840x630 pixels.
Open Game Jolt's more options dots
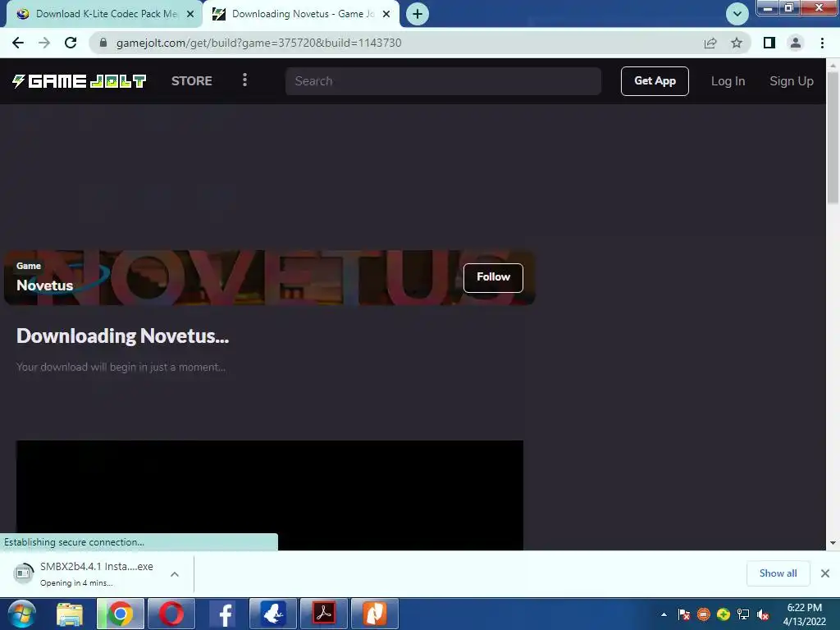coord(244,80)
